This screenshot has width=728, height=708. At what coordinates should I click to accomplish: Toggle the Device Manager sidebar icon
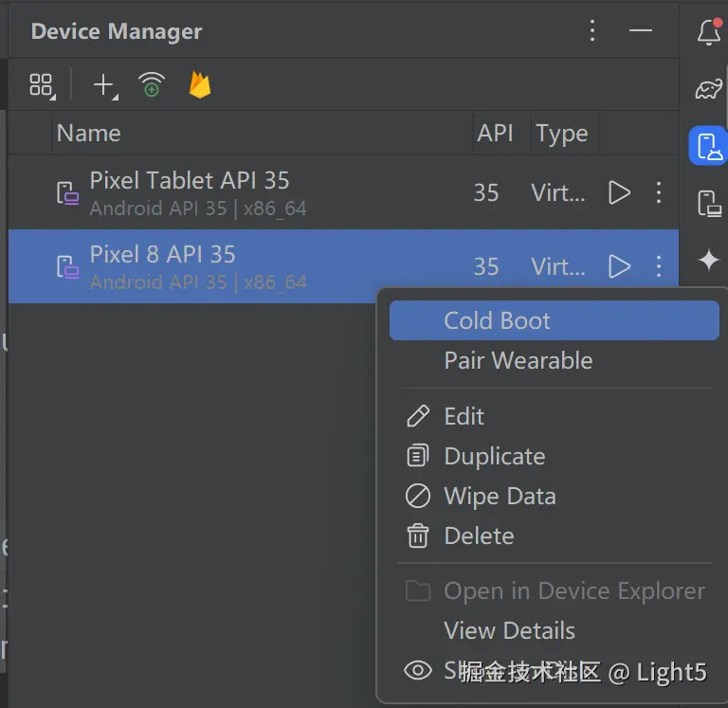click(708, 146)
